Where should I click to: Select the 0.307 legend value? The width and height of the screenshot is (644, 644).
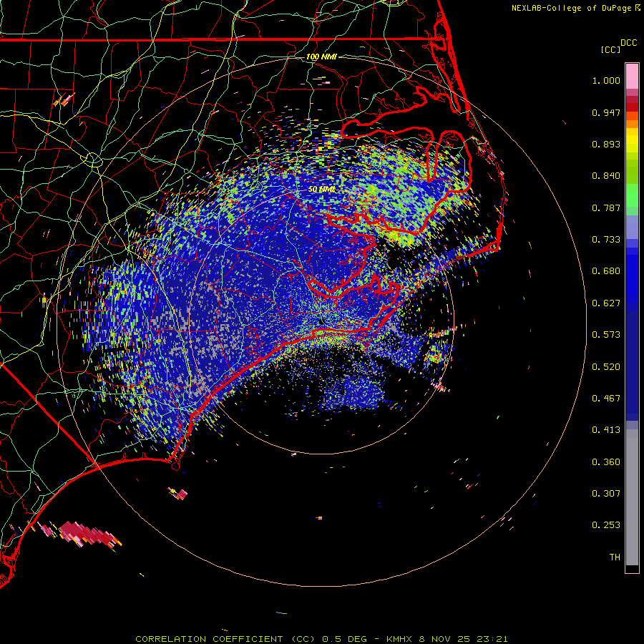(606, 494)
